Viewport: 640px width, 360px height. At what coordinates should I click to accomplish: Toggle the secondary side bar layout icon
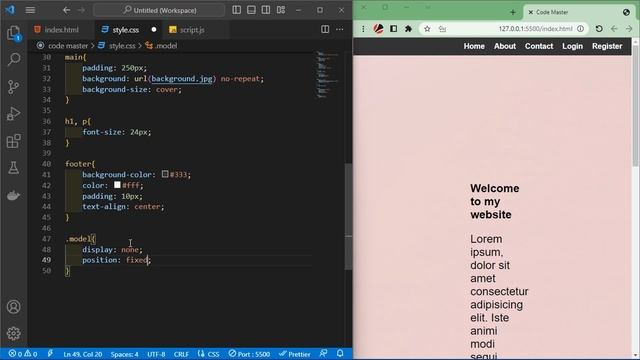tap(266, 10)
